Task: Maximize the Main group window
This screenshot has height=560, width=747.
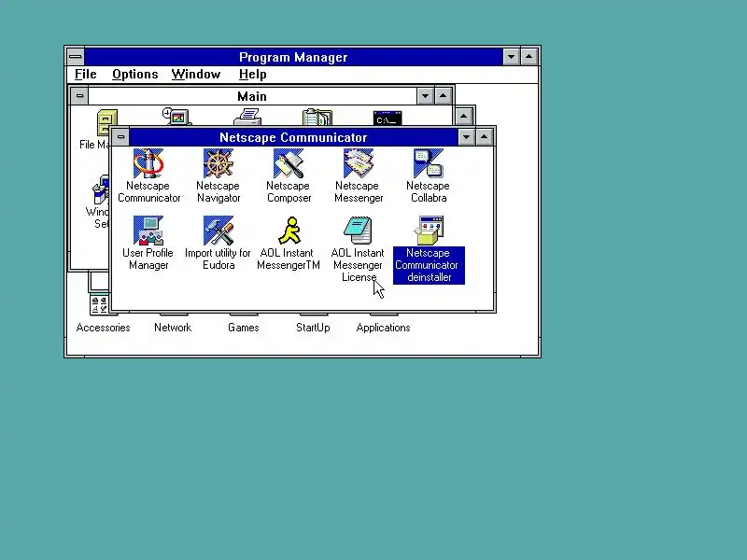Action: coord(443,96)
